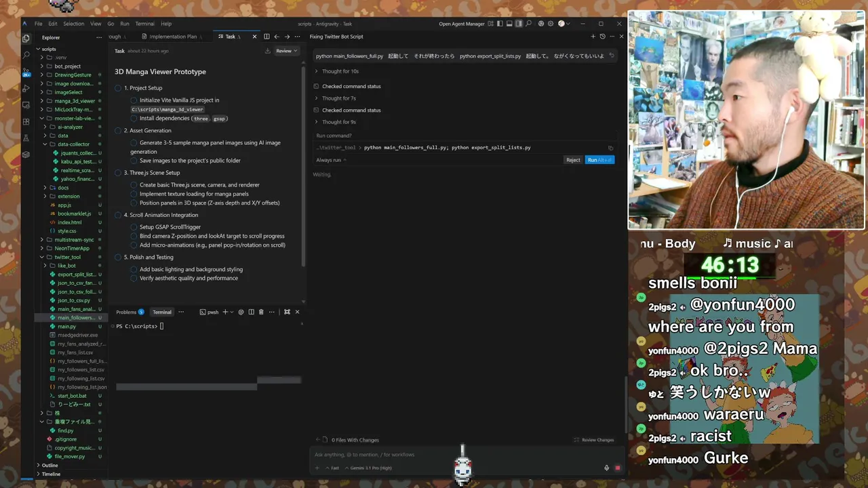The height and width of the screenshot is (488, 868).
Task: Check the '1. Project Setup' task circle
Action: 118,88
